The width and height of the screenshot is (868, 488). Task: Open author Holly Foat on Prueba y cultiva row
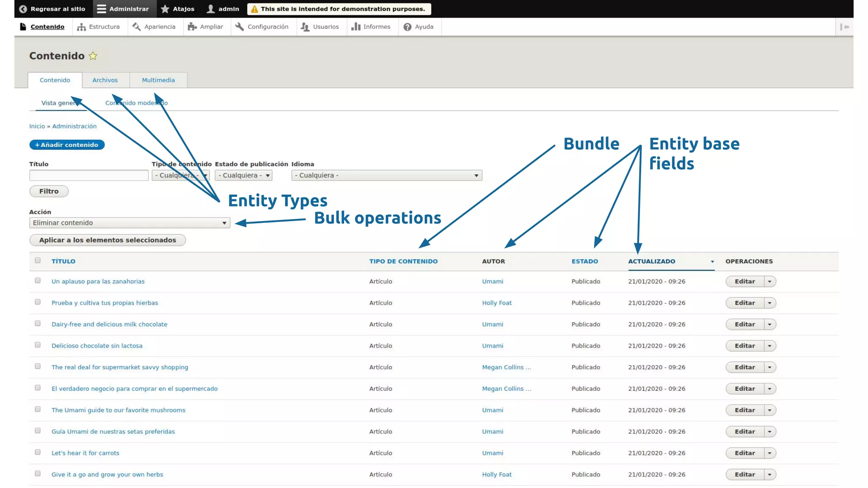coord(497,303)
